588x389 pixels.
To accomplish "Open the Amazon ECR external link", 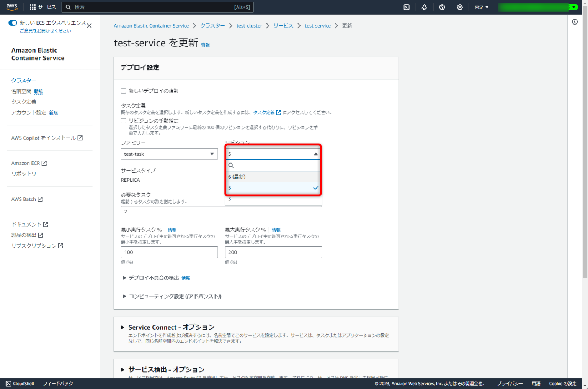I will [26, 163].
